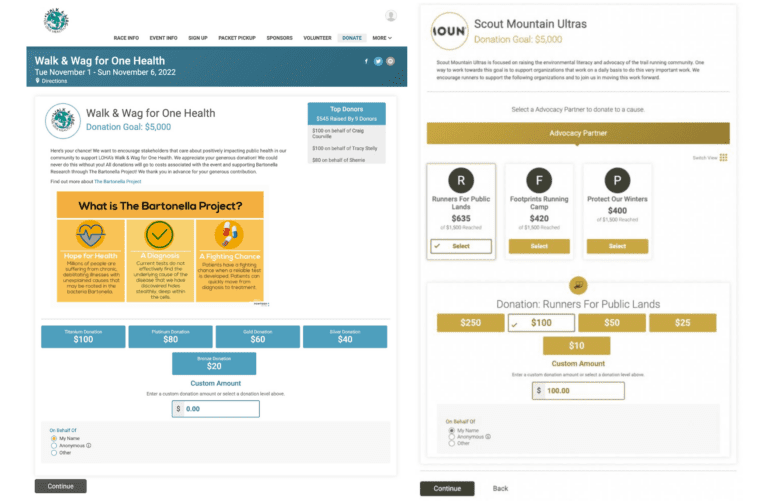The width and height of the screenshot is (768, 501).
Task: Click the gold donation badge above Donation heading
Action: pos(578,285)
